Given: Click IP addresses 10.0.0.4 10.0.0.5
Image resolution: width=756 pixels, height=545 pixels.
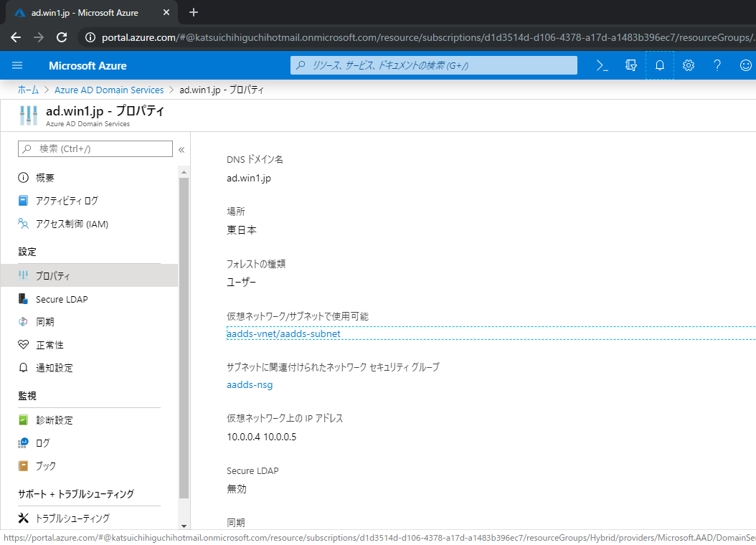Looking at the screenshot, I should tap(262, 437).
